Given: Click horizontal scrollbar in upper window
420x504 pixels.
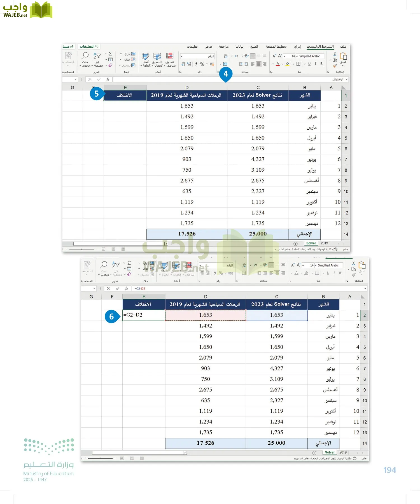Looking at the screenshot, I should [x=121, y=244].
